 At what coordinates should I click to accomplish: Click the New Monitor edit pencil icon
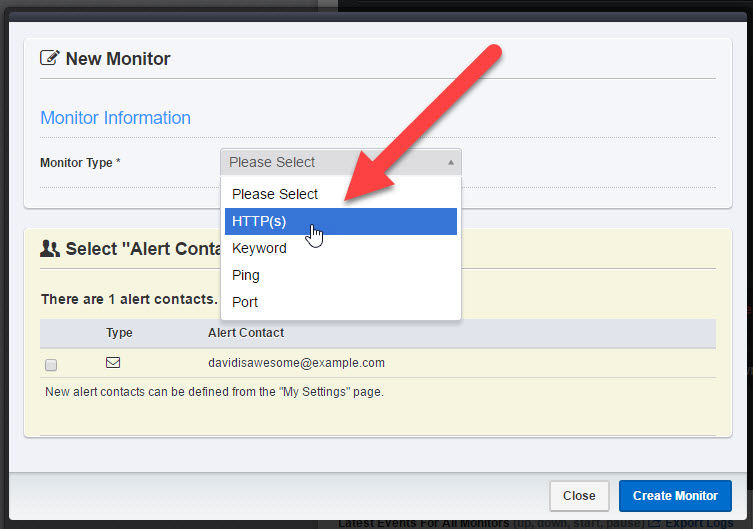pos(50,58)
